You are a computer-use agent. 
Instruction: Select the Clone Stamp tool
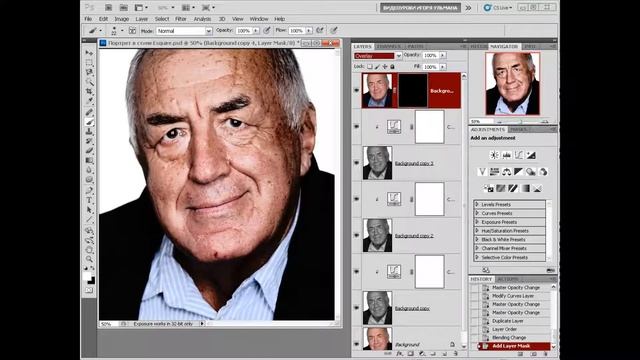(89, 131)
